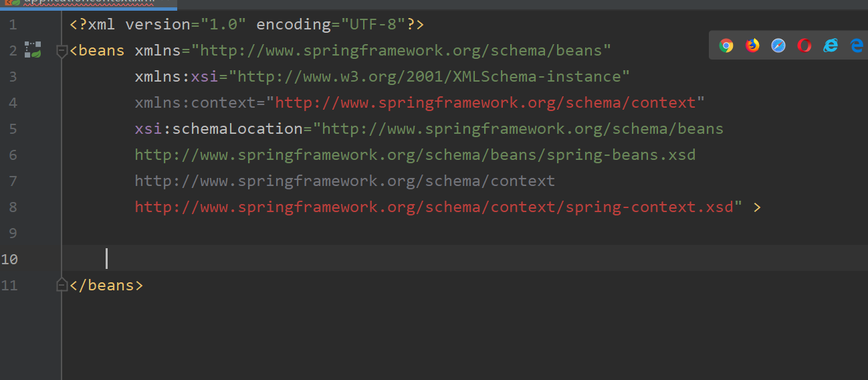Open preview in Edge browser

[857, 45]
